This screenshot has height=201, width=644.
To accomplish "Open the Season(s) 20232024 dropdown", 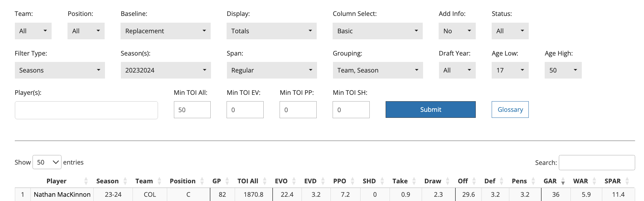I will point(165,70).
